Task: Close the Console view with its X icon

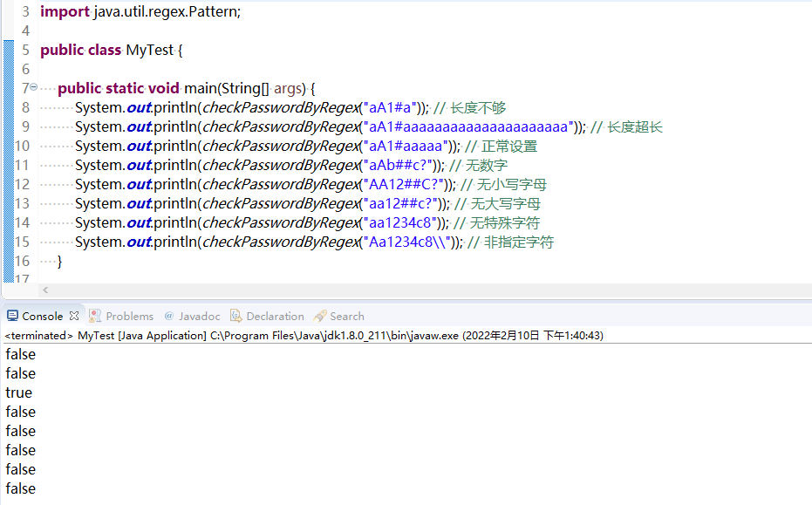Action: [74, 316]
